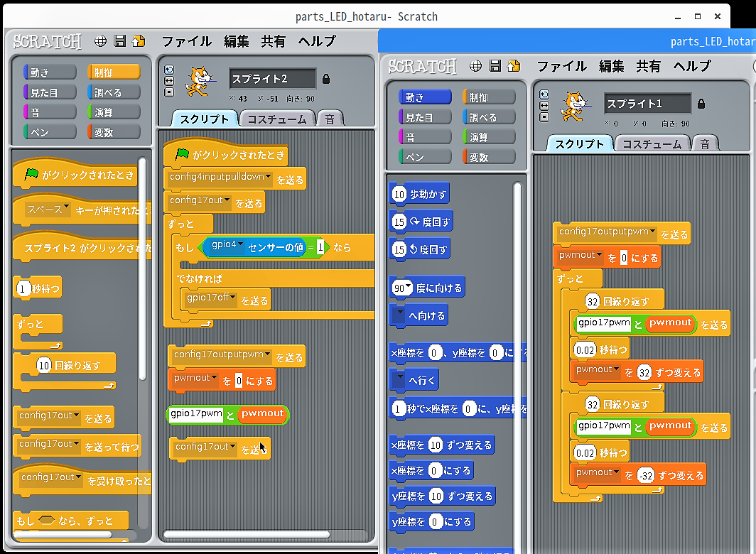Open config17out dropdown on を送って待つ block
The image size is (756, 554).
76,444
